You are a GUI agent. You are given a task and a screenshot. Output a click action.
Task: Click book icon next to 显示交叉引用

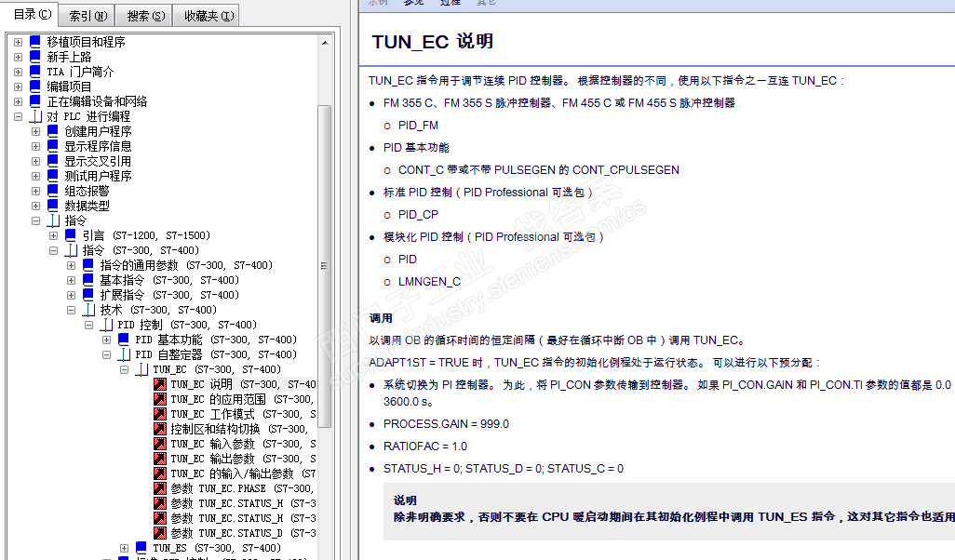point(53,161)
